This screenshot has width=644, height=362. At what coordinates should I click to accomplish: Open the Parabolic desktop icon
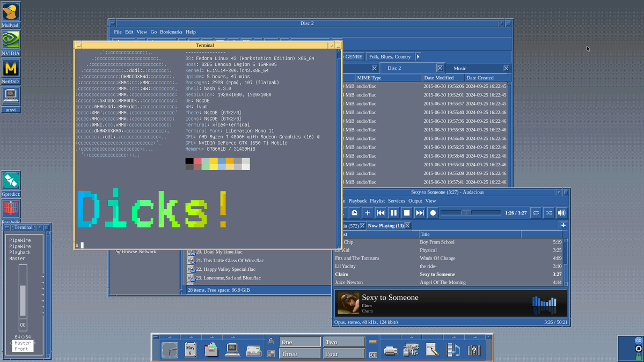point(10,209)
